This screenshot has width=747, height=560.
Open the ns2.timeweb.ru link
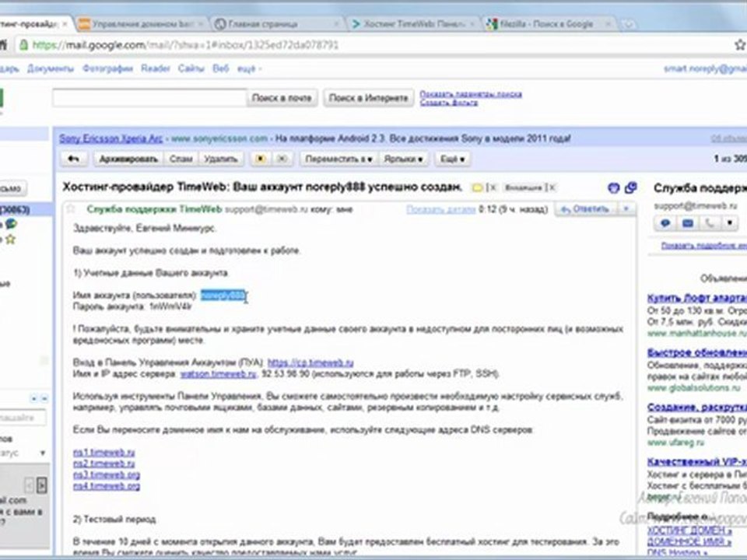103,464
